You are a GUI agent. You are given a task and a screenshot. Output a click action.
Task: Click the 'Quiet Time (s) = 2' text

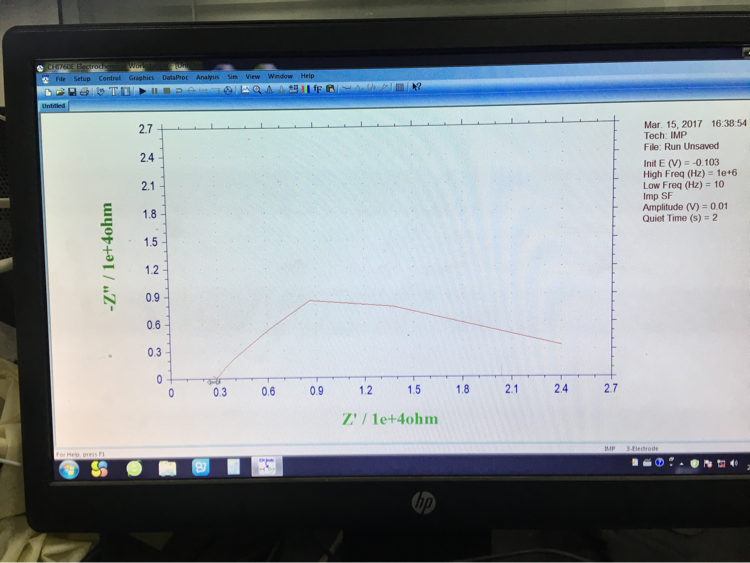coord(680,218)
